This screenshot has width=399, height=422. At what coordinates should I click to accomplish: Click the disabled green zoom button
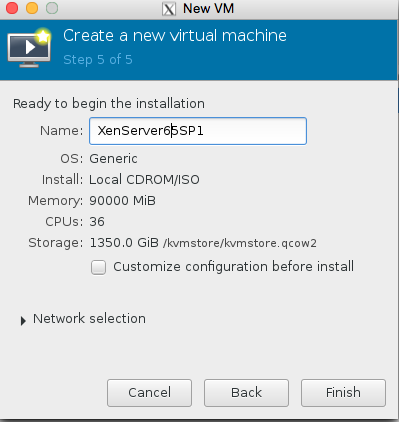(x=52, y=8)
